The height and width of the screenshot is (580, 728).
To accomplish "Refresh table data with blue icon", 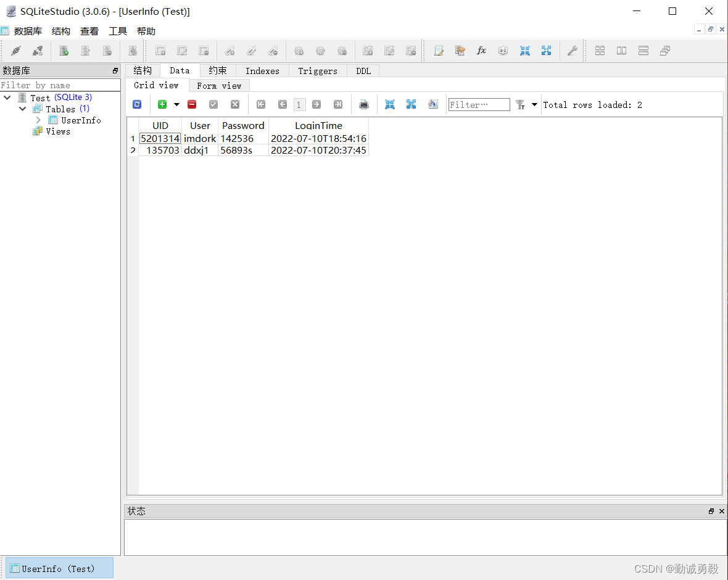I will tap(137, 104).
